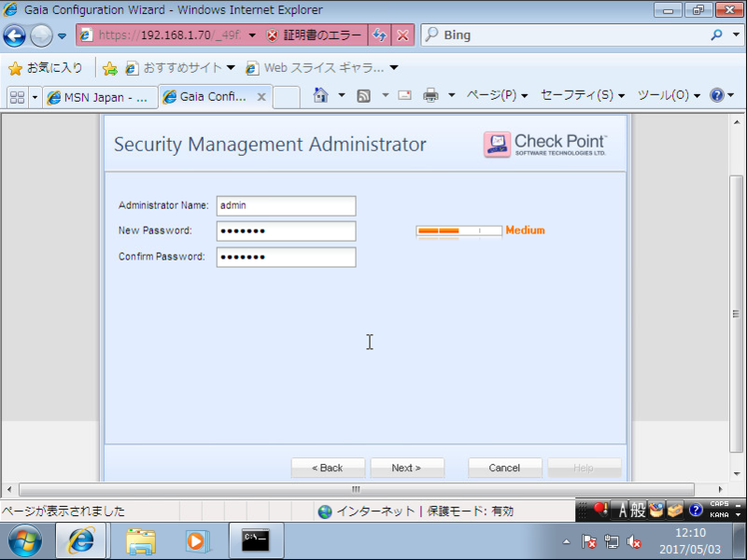The width and height of the screenshot is (747, 560).
Task: Expand the tab list dropdown arrow
Action: tap(35, 97)
